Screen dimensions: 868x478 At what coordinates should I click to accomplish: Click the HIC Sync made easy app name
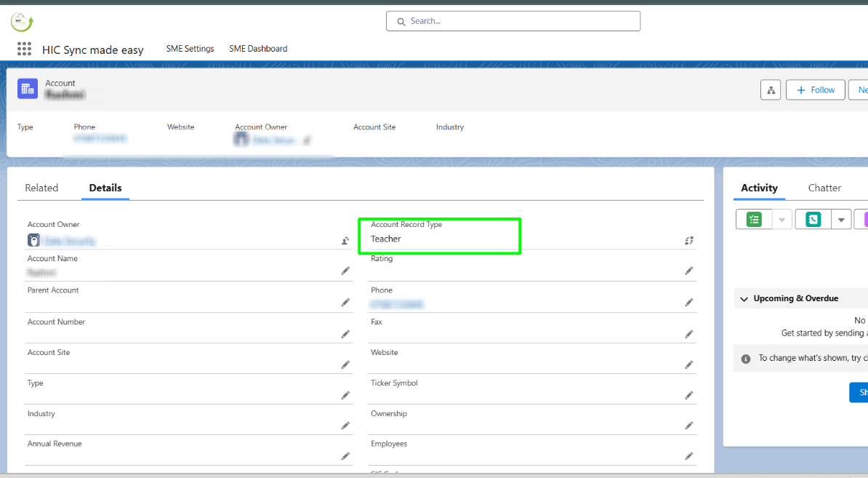coord(93,50)
